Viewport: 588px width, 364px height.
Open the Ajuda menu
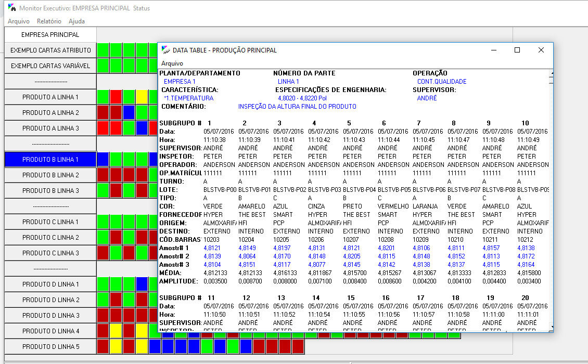click(76, 21)
